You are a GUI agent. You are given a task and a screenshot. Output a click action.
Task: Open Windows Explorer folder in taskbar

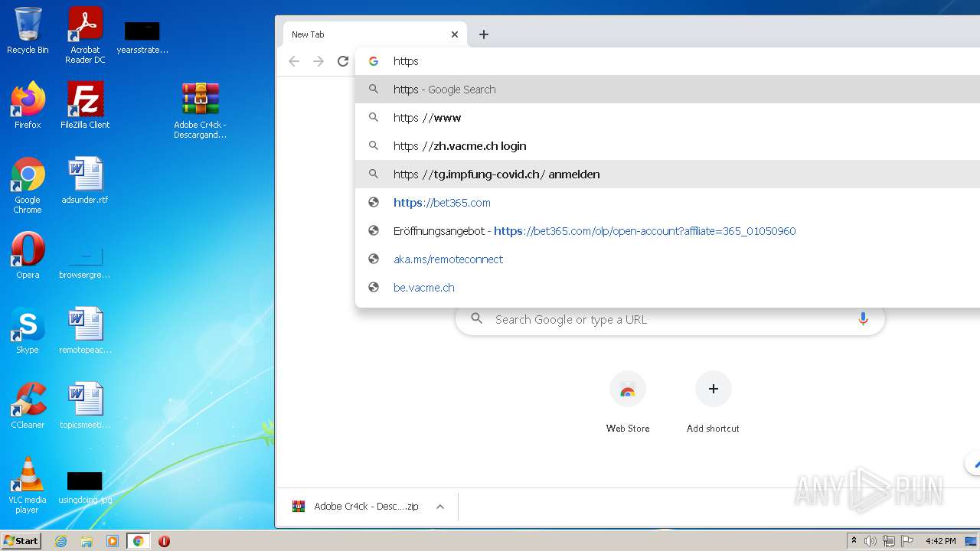[87, 541]
